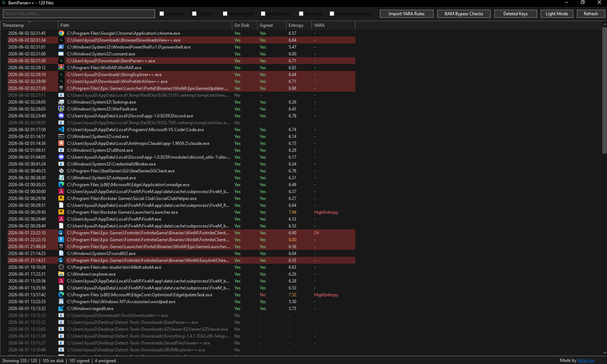Viewport: 607px width, 364px height.
Task: Sort by the Signed column header
Action: point(272,25)
